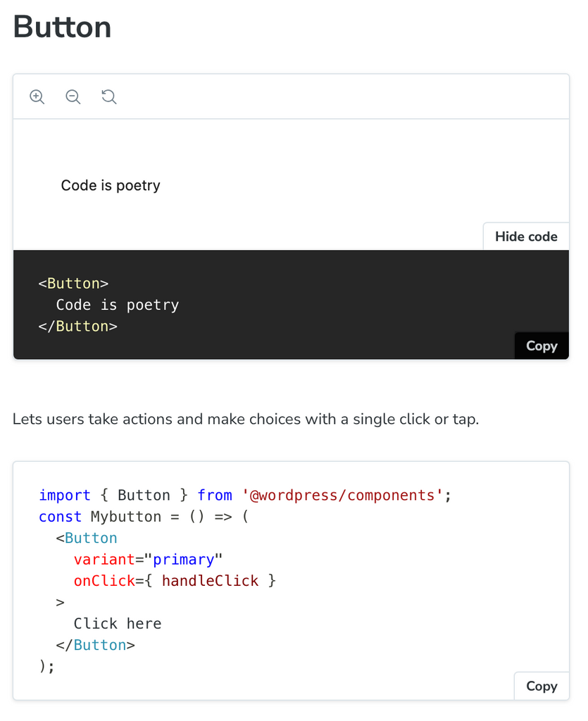The width and height of the screenshot is (588, 721).
Task: Click the opening <Button> tag in dark code
Action: [73, 284]
